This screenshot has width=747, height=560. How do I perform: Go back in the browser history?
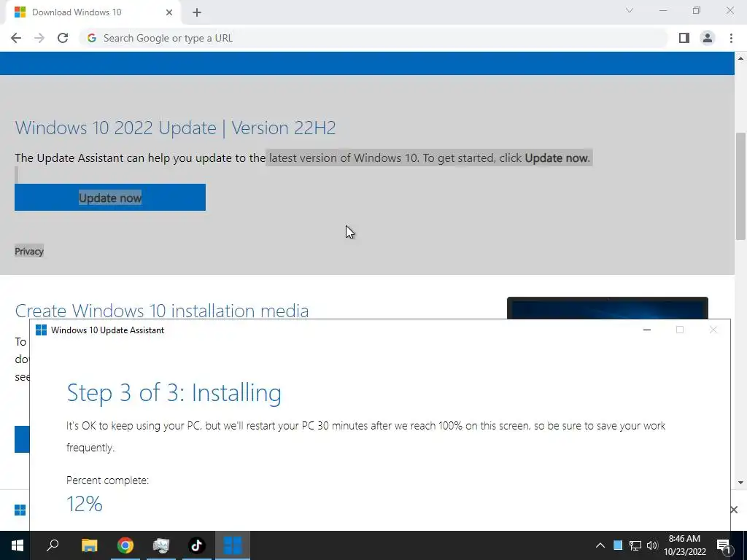click(16, 38)
